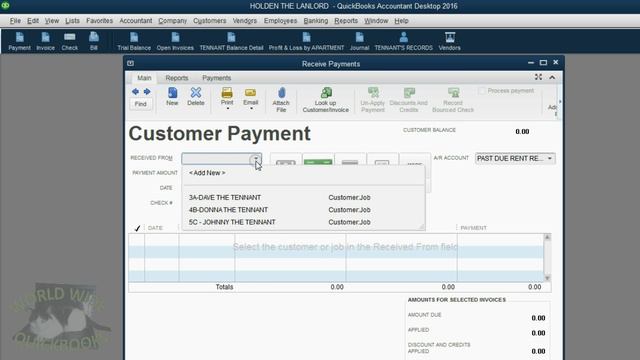Attach File to the payment

[x=281, y=100]
